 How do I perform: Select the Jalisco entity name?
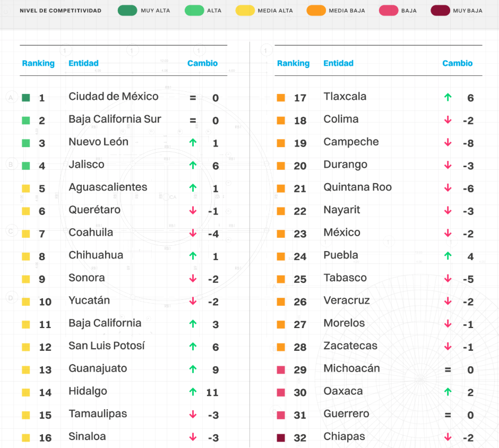pyautogui.click(x=87, y=165)
